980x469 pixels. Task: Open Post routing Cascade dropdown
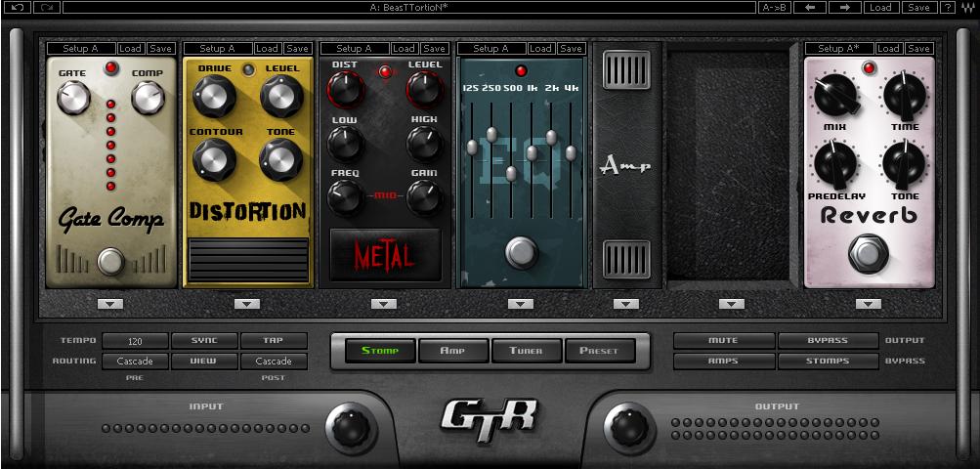274,362
